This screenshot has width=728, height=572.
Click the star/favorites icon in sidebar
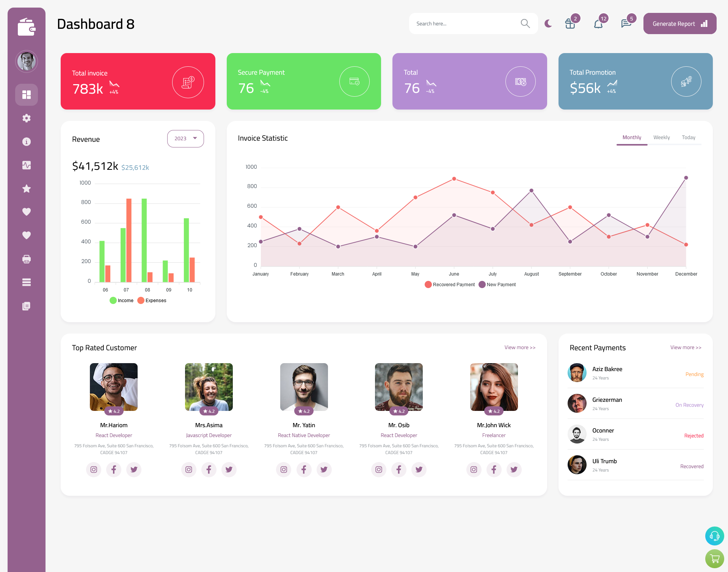[x=26, y=188]
